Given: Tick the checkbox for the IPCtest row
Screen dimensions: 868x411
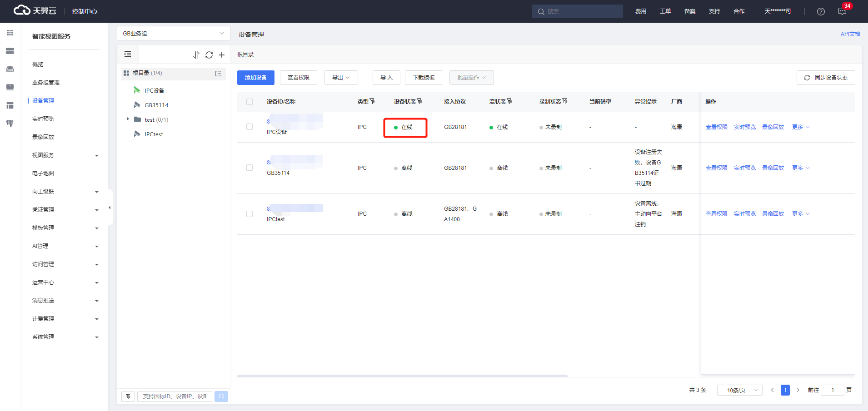Looking at the screenshot, I should [249, 214].
